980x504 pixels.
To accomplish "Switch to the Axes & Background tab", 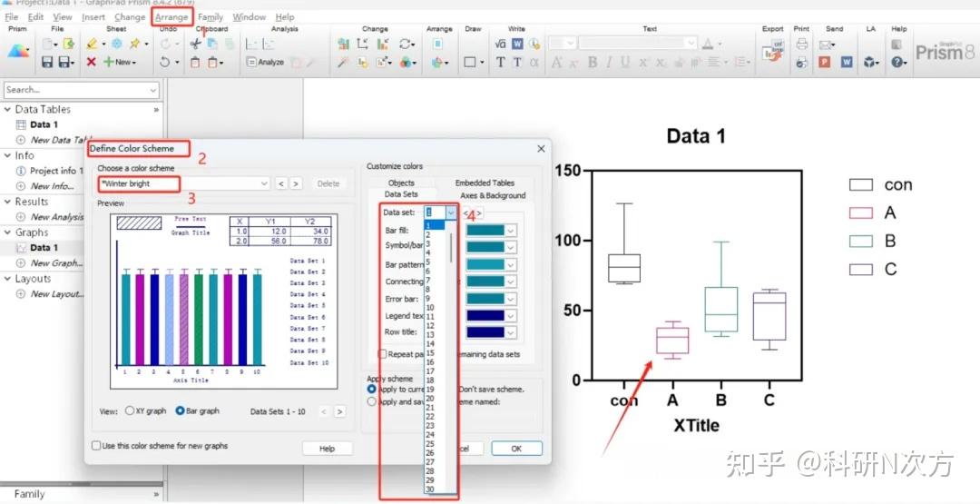I will tap(493, 195).
